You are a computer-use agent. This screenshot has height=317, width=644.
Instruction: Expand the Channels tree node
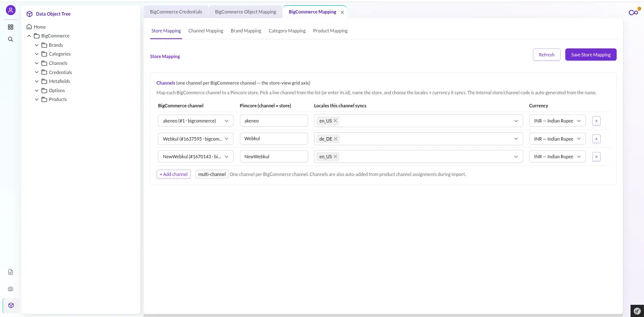[37, 63]
